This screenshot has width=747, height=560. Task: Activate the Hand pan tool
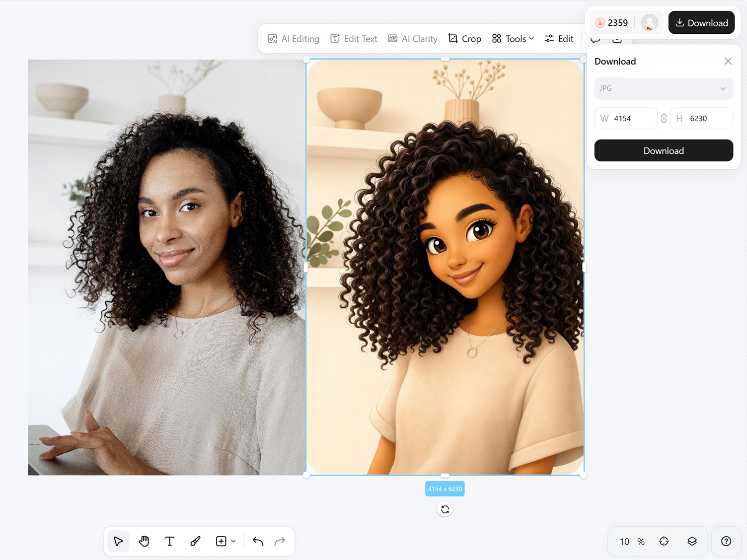144,541
